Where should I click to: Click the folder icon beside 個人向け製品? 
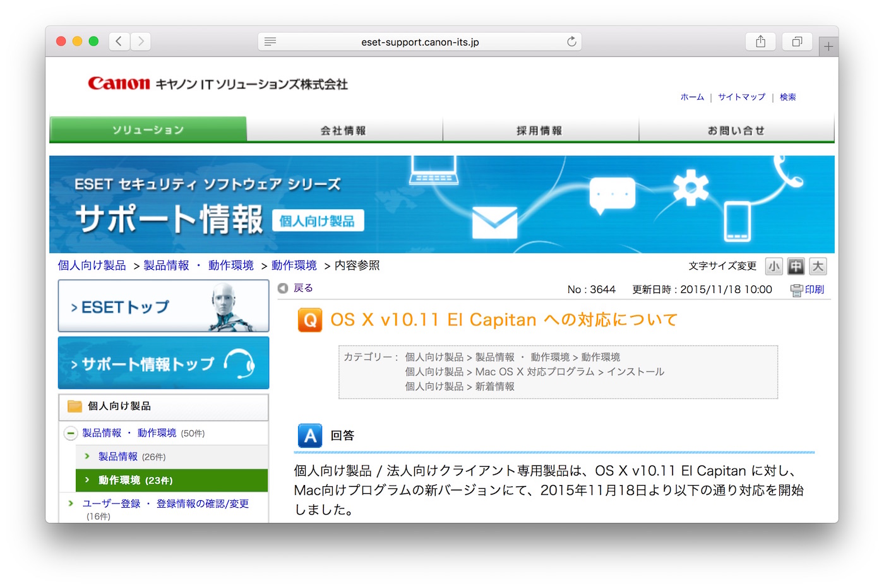75,406
